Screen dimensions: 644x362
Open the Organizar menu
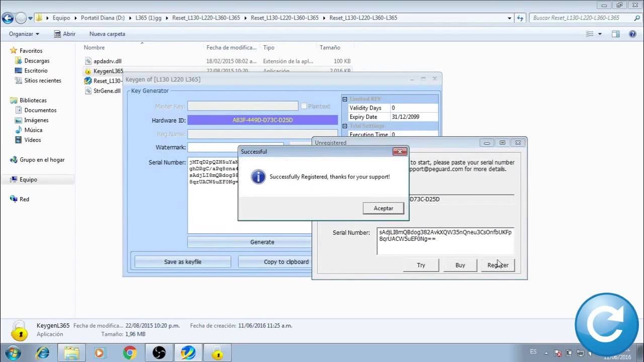[24, 34]
